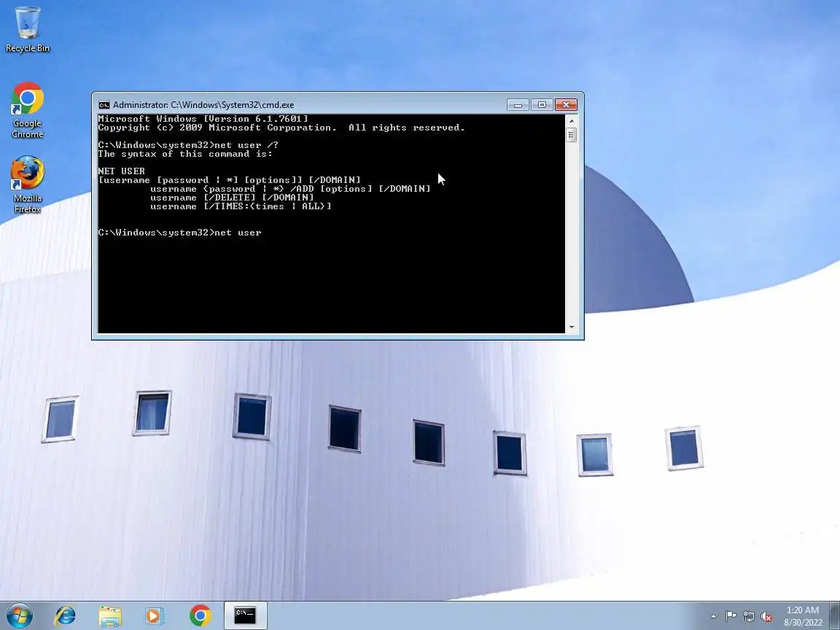Minimize the Command Prompt window
Viewport: 840px width, 630px height.
[x=518, y=105]
